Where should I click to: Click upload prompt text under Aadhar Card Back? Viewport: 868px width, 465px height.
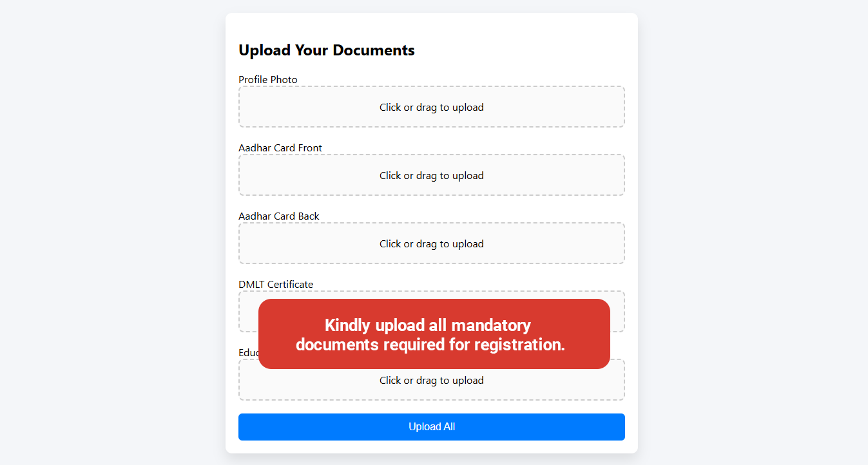(x=431, y=244)
